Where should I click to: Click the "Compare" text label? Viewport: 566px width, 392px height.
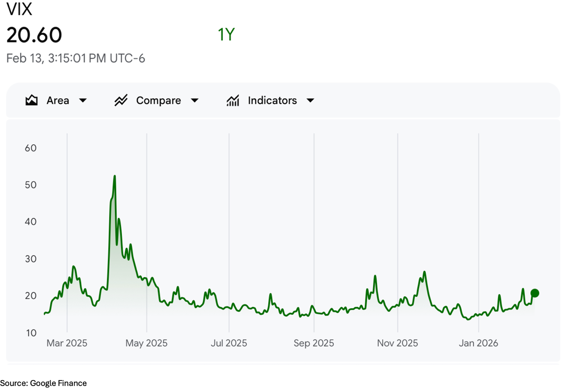pos(158,101)
